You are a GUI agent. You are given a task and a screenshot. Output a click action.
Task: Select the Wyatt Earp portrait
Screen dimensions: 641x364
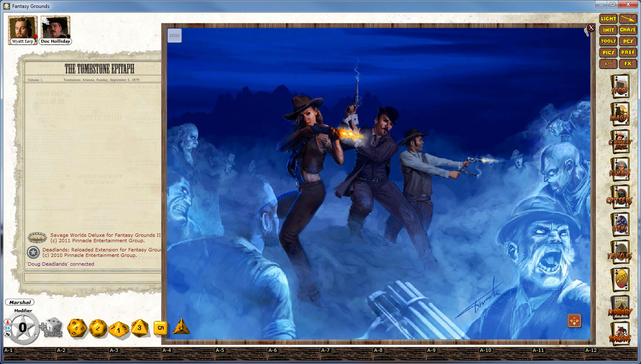click(22, 27)
